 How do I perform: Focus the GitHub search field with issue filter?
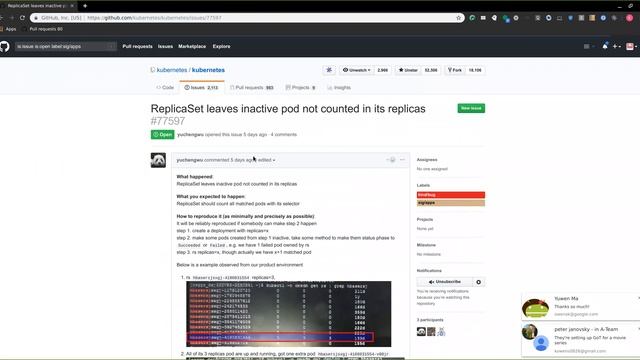coord(65,47)
